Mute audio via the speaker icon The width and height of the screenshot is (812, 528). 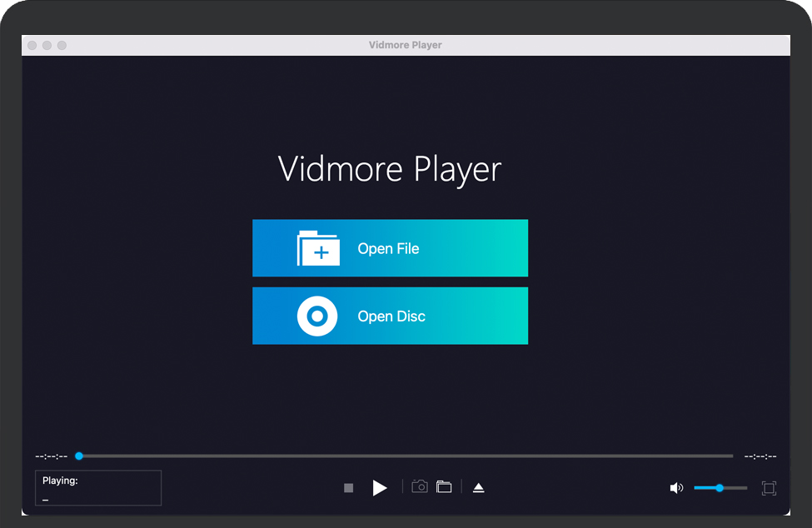point(676,488)
